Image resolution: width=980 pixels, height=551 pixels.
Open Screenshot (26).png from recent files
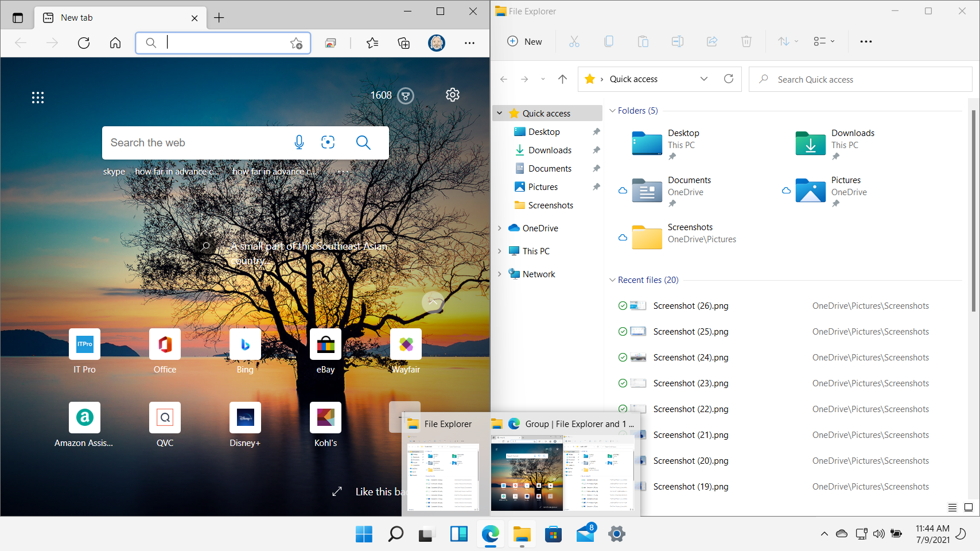pyautogui.click(x=691, y=305)
